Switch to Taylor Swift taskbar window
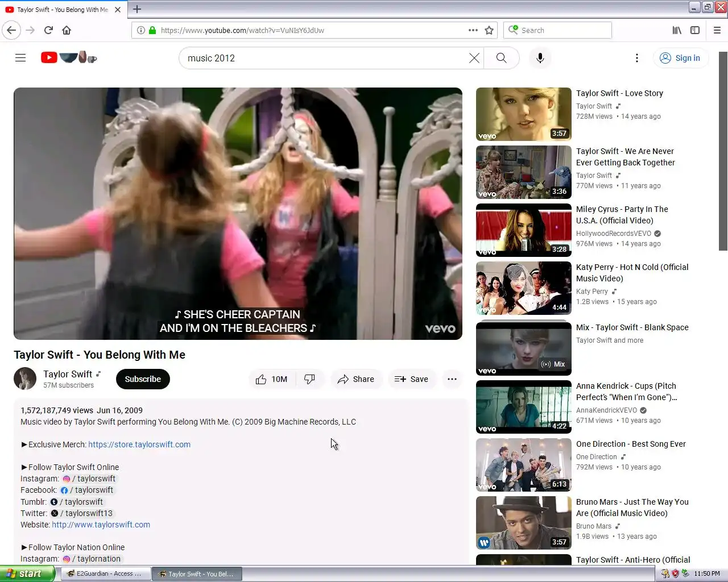728x582 pixels. click(x=197, y=574)
